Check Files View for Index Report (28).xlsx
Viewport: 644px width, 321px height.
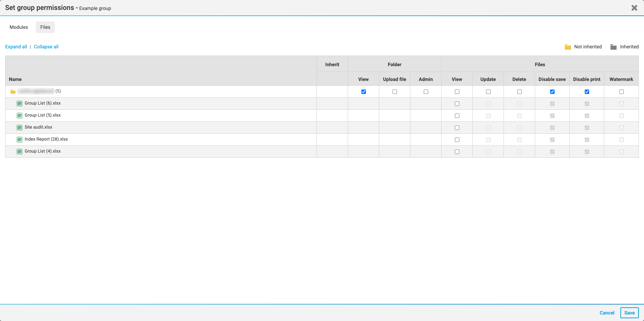(457, 140)
